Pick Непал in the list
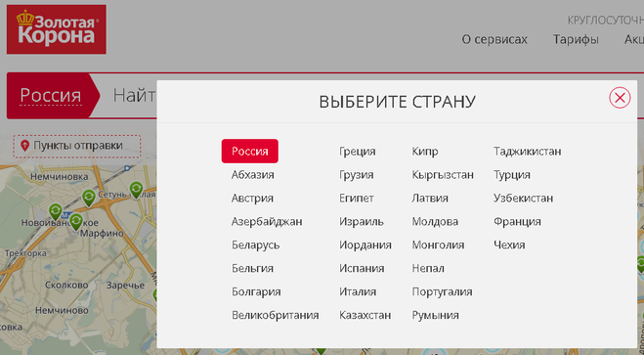Screen dimensions: 644x355 tap(428, 268)
